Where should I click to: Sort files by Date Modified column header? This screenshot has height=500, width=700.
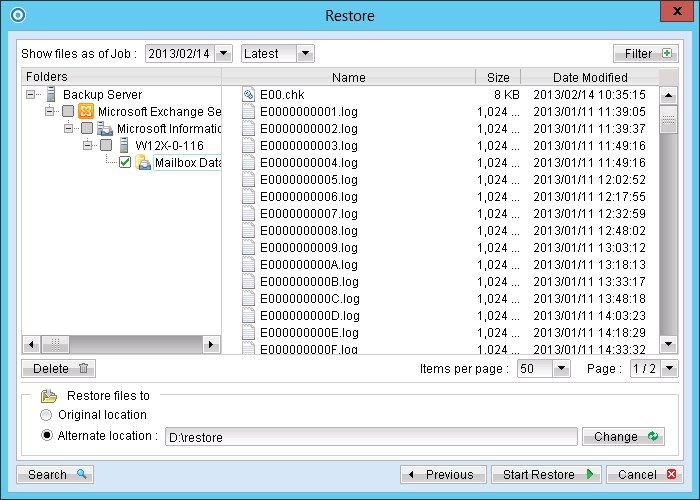(x=590, y=77)
